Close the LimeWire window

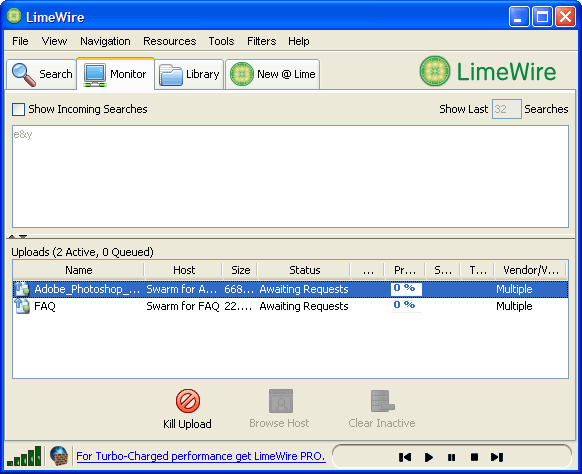565,17
